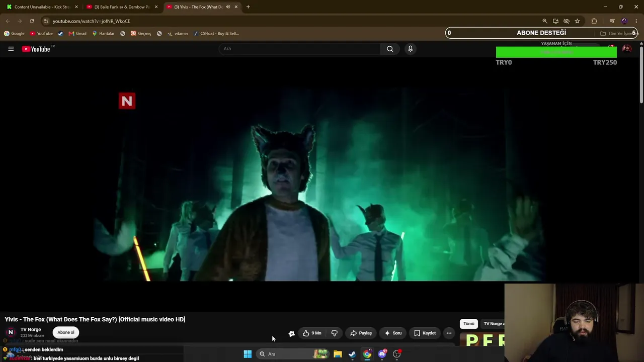
Task: Close the Ylvis - The Fox tab
Action: tap(236, 7)
